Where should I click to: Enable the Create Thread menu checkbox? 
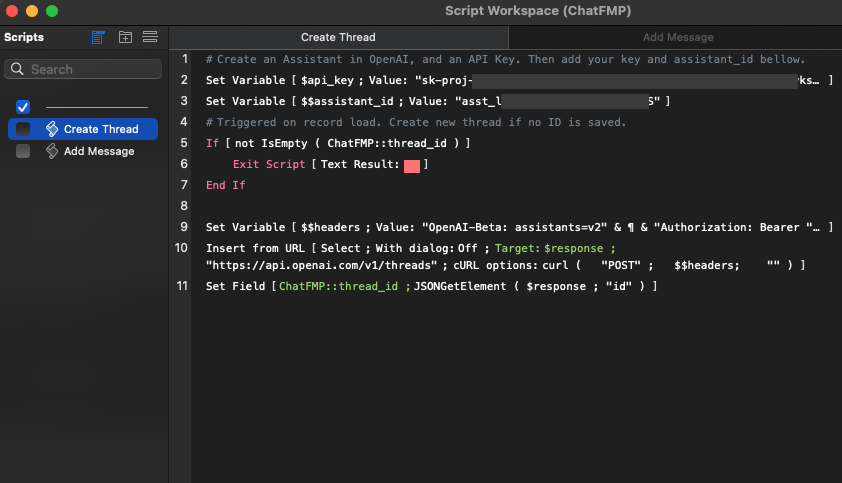[23, 129]
